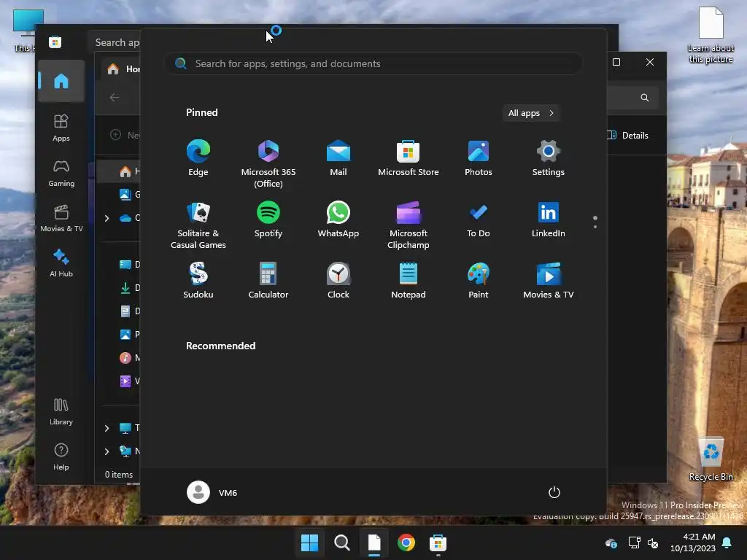Go to next pinned apps page dot
The height and width of the screenshot is (560, 747).
coord(595,227)
